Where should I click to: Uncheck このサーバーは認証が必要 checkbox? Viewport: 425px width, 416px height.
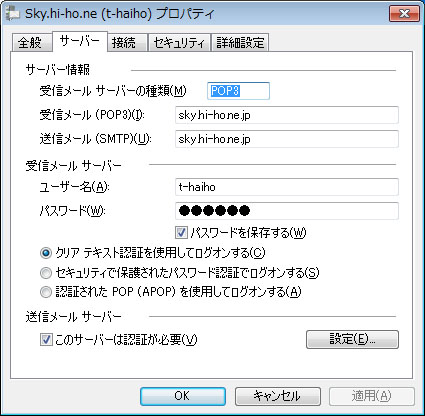pos(46,340)
